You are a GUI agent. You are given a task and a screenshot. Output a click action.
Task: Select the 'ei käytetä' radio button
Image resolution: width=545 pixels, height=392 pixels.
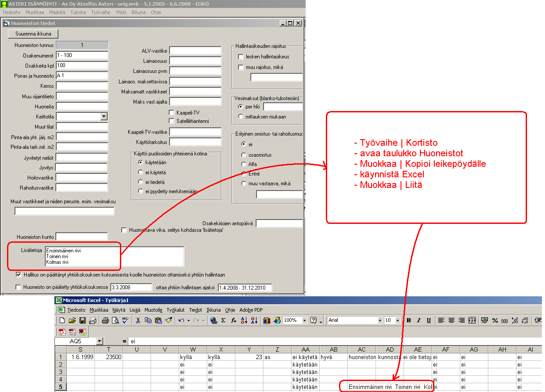141,172
